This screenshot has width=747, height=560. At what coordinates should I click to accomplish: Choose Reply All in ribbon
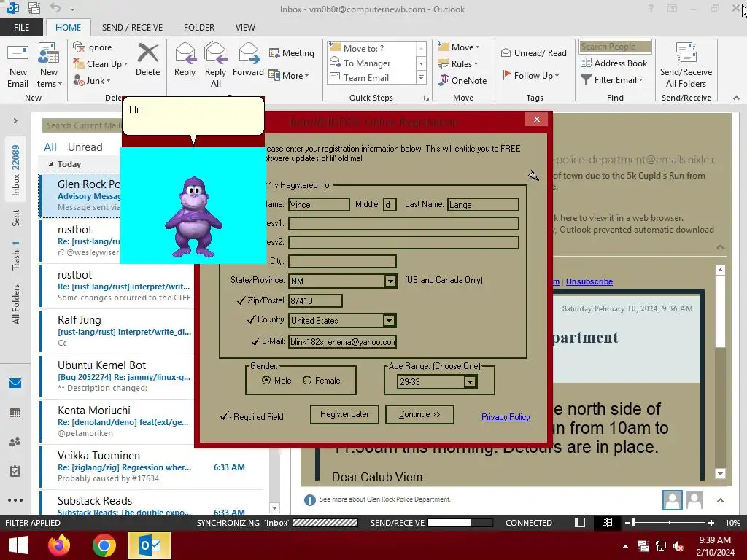(215, 66)
